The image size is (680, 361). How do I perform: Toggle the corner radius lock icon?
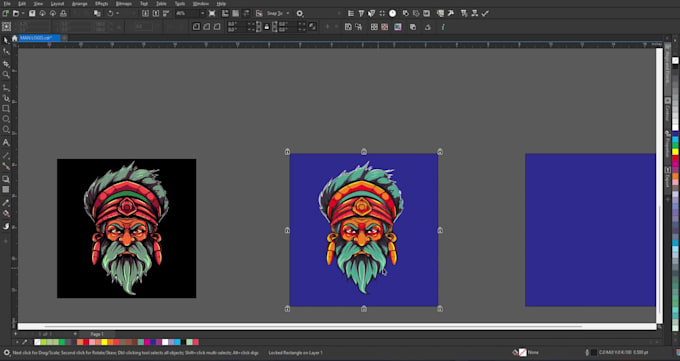267,27
